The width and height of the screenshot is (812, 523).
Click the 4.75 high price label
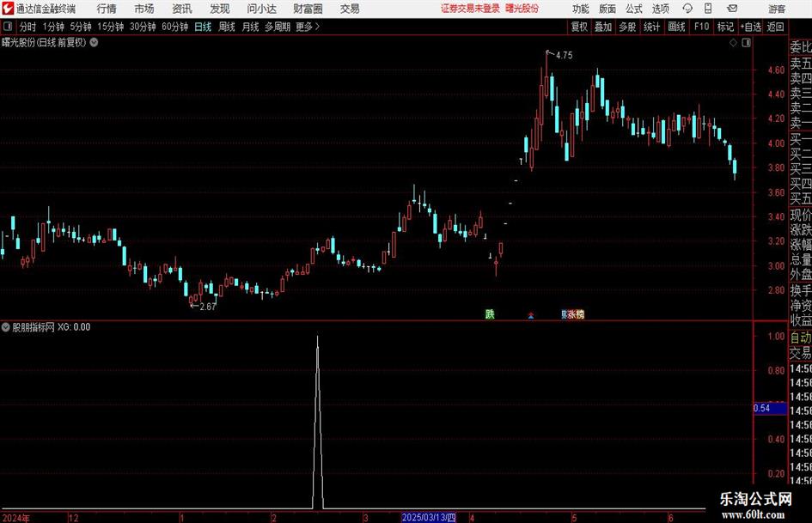[x=564, y=55]
